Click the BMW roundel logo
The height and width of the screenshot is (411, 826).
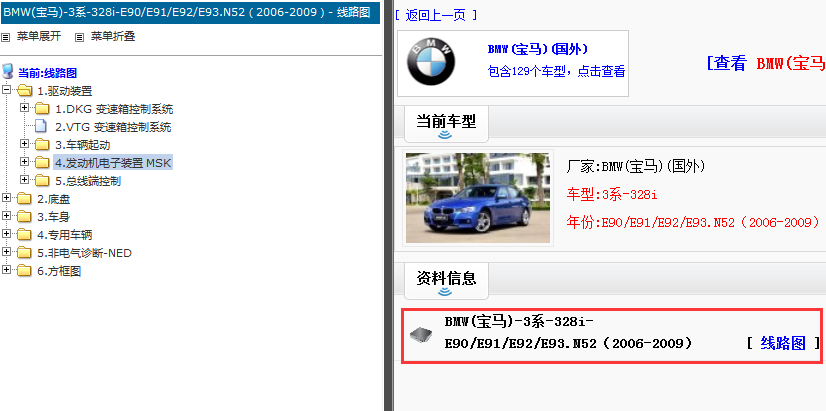pyautogui.click(x=431, y=61)
